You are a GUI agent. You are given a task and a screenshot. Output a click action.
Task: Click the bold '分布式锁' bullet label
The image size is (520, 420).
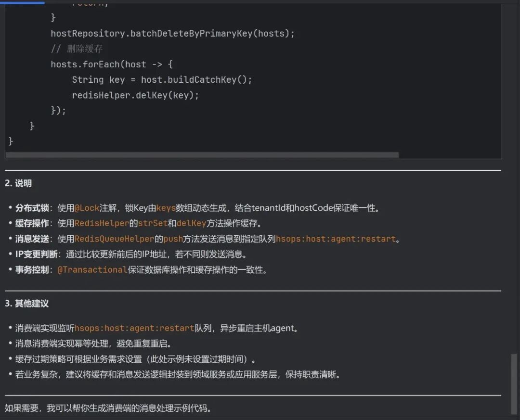[32, 208]
